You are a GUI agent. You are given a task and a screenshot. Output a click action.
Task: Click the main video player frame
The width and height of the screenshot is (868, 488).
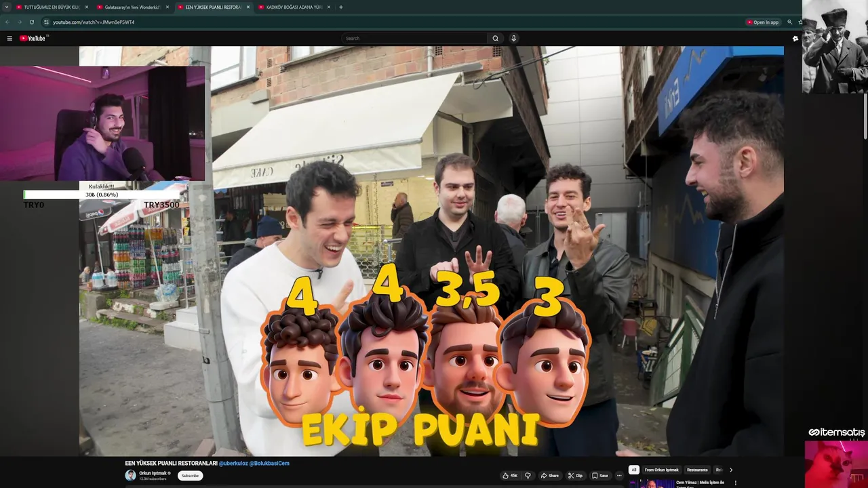coord(431,251)
